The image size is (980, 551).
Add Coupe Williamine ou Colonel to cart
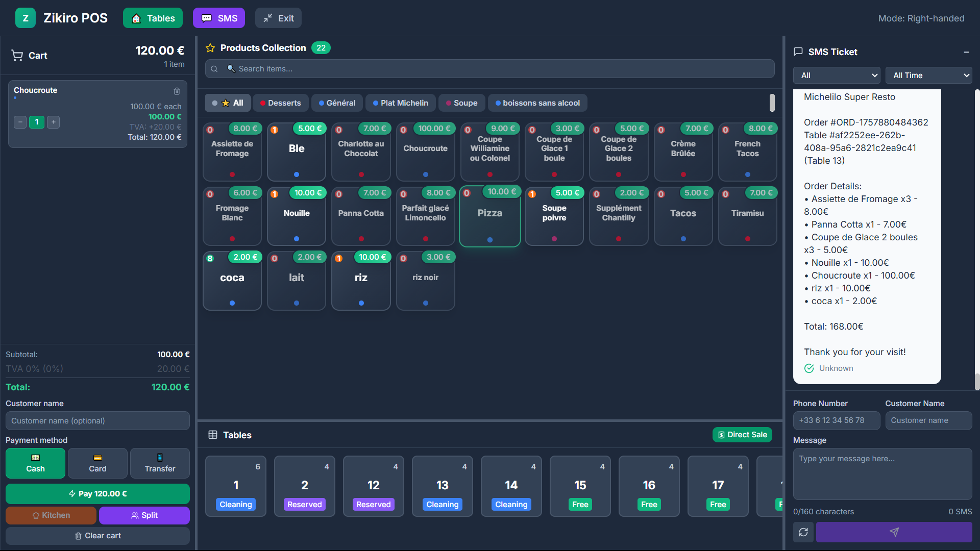pyautogui.click(x=490, y=152)
